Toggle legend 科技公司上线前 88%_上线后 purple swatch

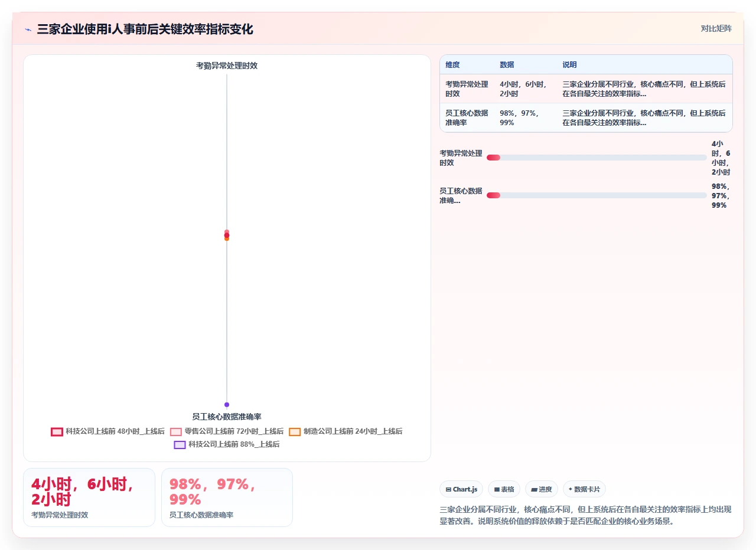coord(180,444)
